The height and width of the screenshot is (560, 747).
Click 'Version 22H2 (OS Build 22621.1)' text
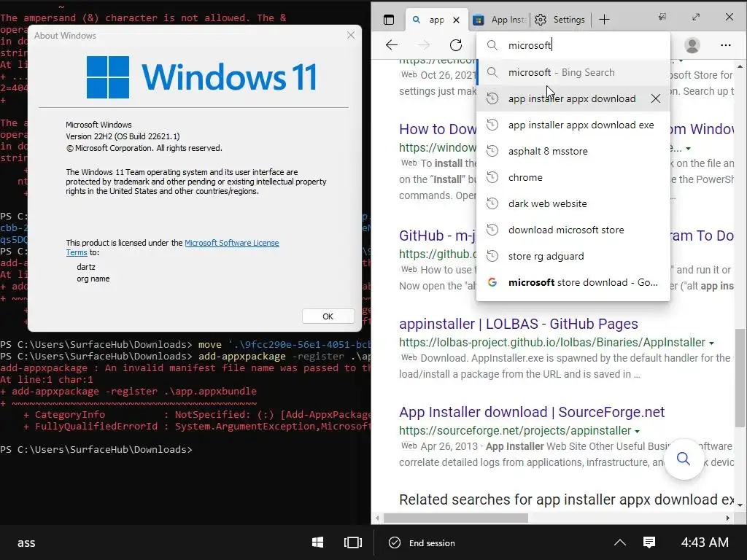click(x=123, y=136)
